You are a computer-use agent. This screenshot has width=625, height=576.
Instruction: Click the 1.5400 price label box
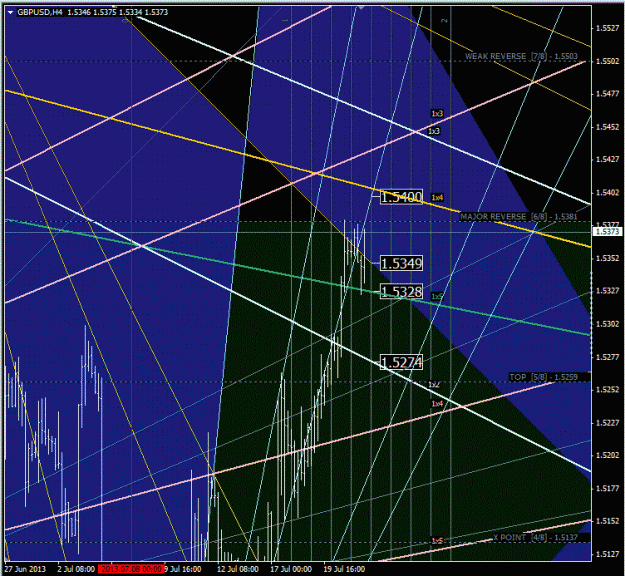[401, 197]
